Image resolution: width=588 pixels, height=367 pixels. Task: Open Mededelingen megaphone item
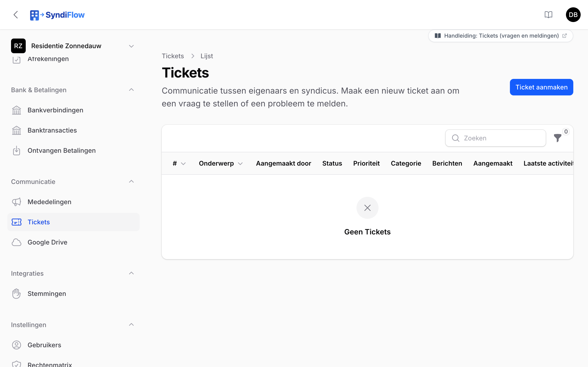[73, 202]
